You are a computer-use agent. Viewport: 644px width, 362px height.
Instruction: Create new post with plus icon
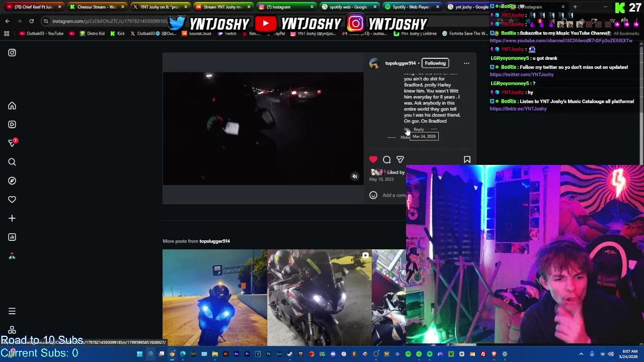click(x=12, y=218)
